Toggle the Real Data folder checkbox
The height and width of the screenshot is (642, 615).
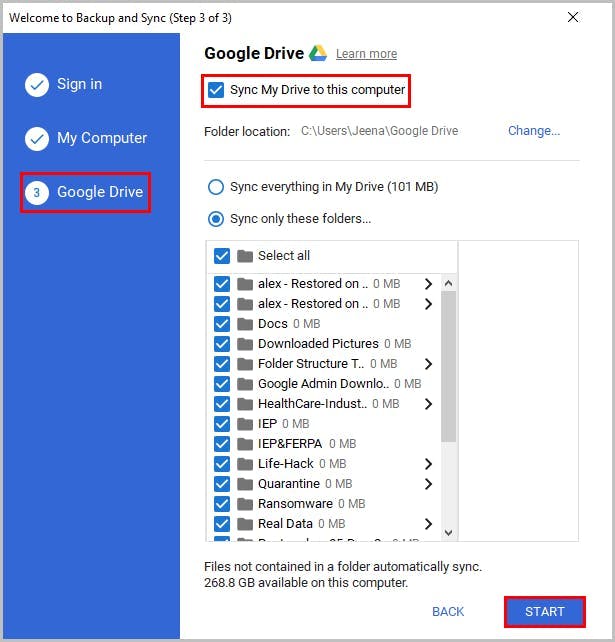click(x=222, y=524)
